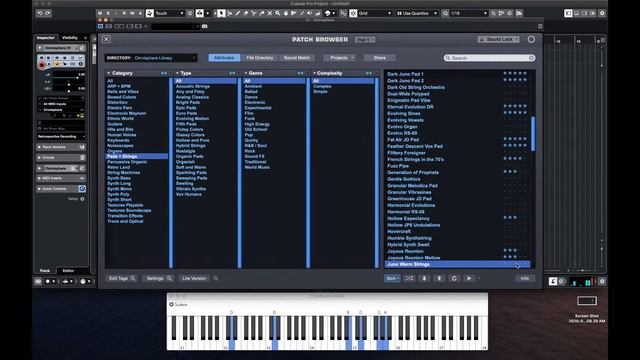Clear the search field with the X icon

point(531,58)
